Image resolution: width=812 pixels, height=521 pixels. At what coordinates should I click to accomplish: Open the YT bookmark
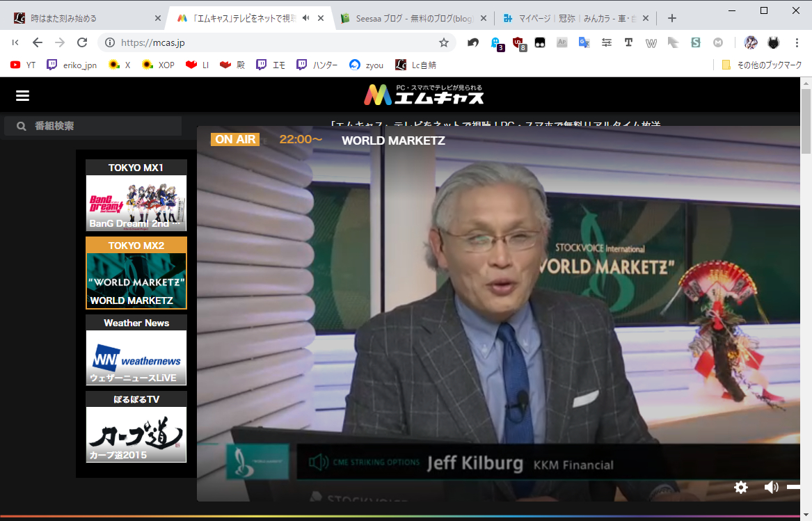pyautogui.click(x=23, y=65)
